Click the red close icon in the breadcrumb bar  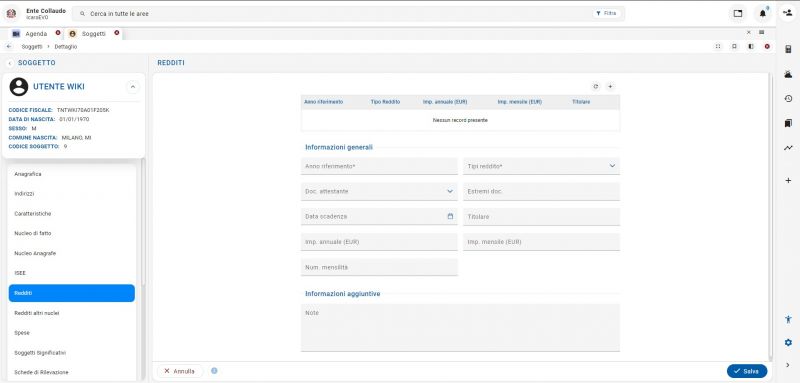(767, 46)
